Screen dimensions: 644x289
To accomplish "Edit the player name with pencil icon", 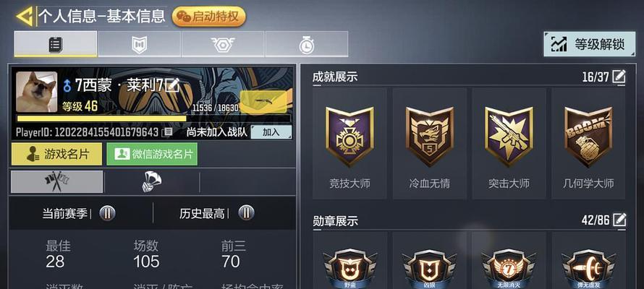I will tap(172, 85).
